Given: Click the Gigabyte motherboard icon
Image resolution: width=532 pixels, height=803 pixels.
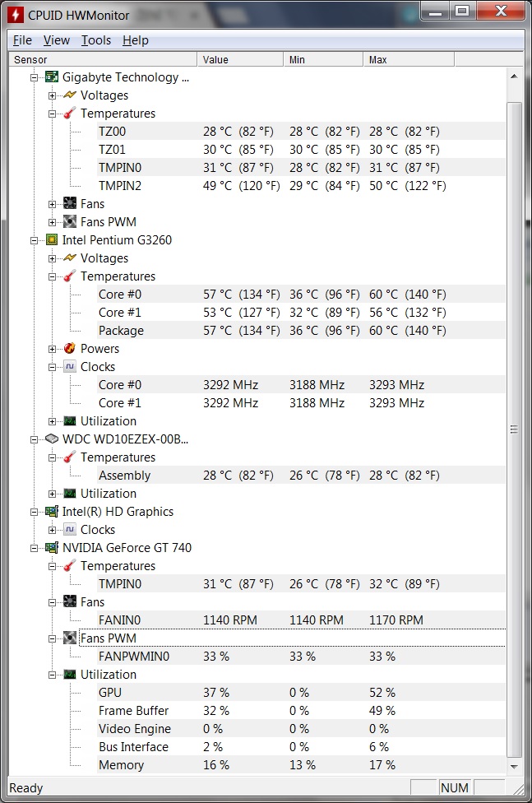Looking at the screenshot, I should (x=52, y=77).
